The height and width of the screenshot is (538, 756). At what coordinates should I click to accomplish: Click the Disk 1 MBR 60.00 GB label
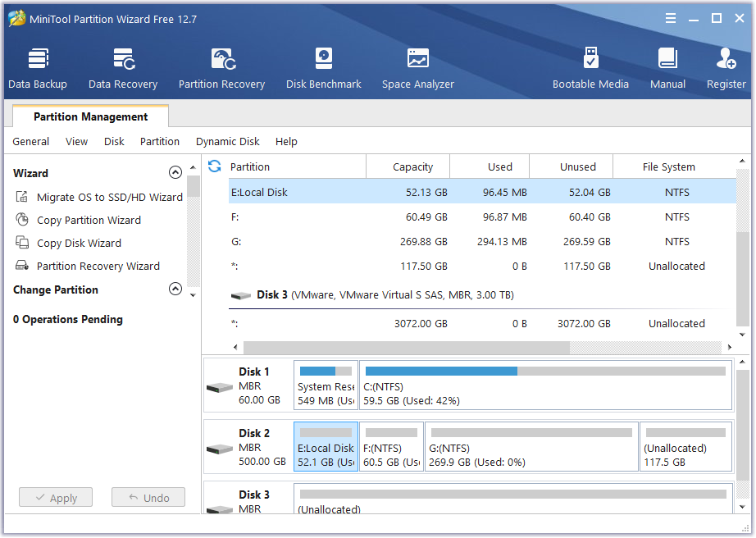pos(259,385)
